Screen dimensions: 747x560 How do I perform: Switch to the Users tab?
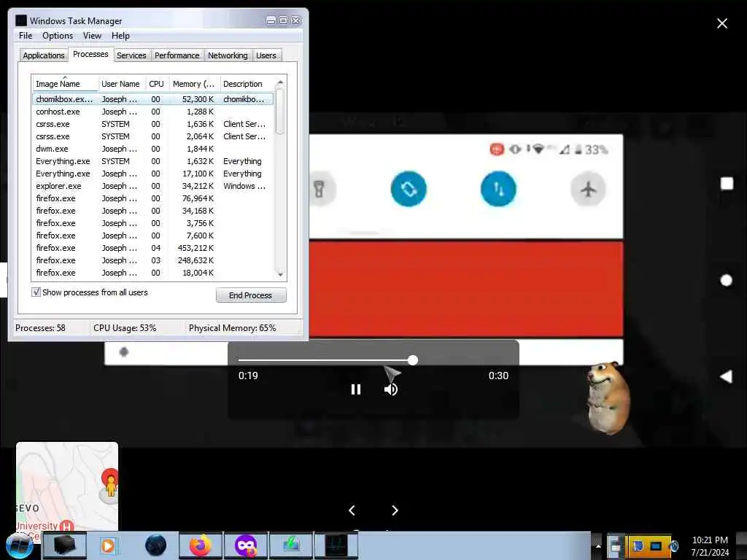266,55
